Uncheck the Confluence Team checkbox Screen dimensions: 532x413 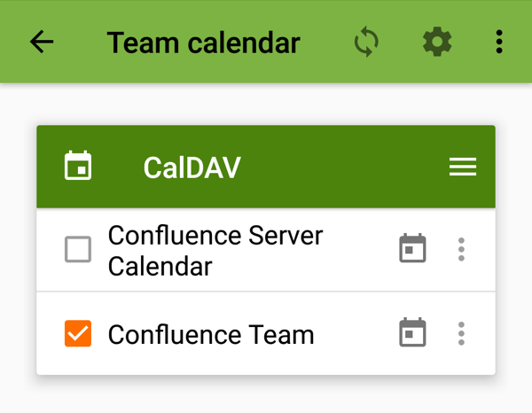78,333
